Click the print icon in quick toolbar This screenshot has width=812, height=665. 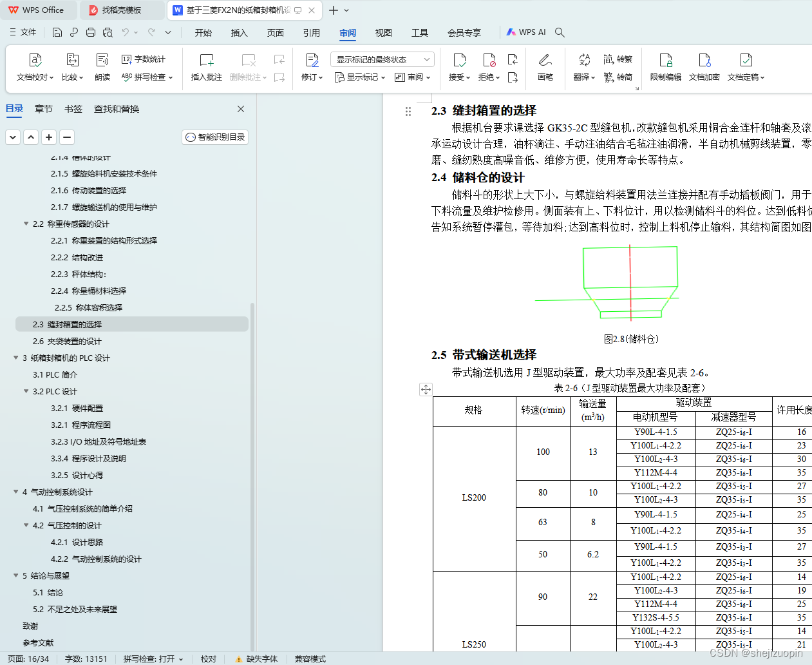tap(91, 32)
